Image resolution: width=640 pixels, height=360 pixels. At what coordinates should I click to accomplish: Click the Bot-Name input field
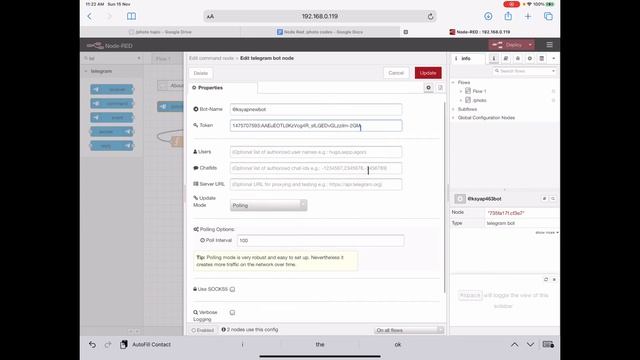316,109
